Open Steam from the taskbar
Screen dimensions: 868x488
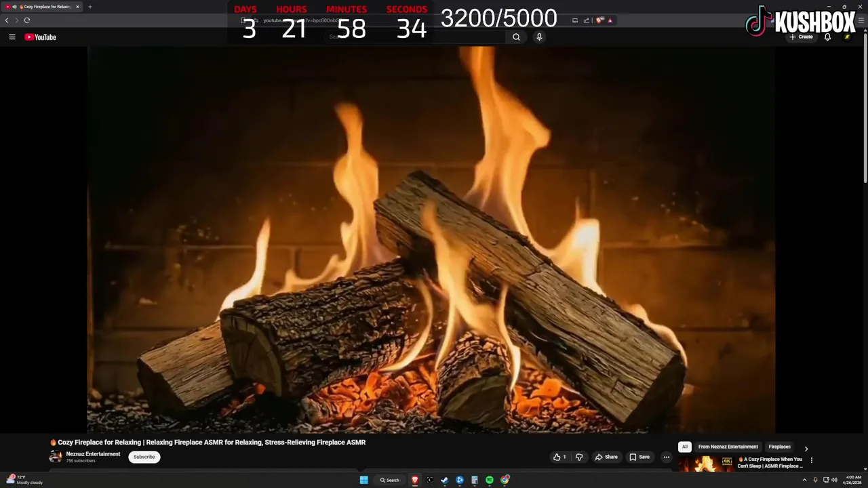[445, 480]
